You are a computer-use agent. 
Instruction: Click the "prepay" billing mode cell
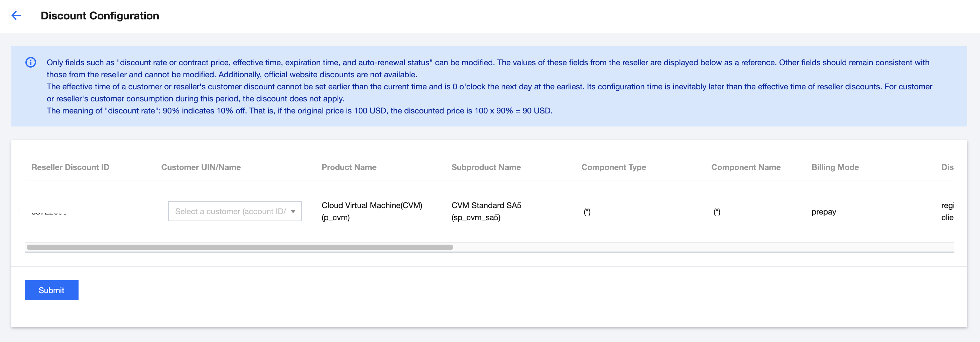pos(824,212)
